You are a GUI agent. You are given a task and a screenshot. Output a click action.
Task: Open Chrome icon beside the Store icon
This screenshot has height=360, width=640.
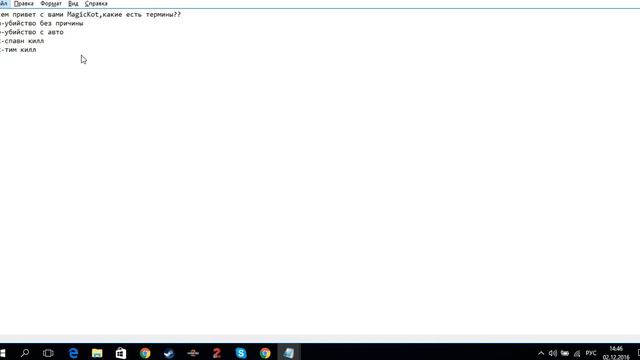(x=145, y=353)
